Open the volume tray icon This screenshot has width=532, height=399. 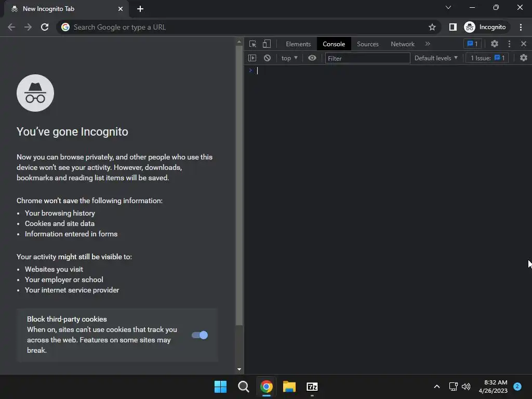point(466,387)
